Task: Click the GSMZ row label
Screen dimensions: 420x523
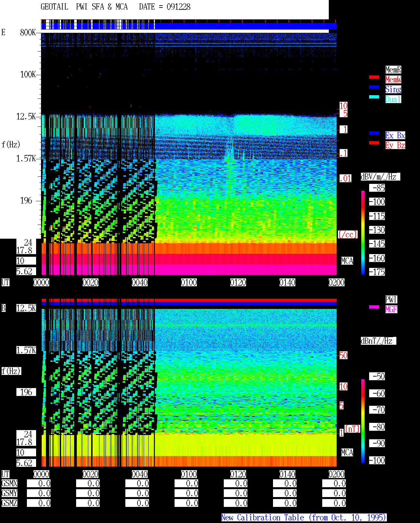Action: coord(10,503)
